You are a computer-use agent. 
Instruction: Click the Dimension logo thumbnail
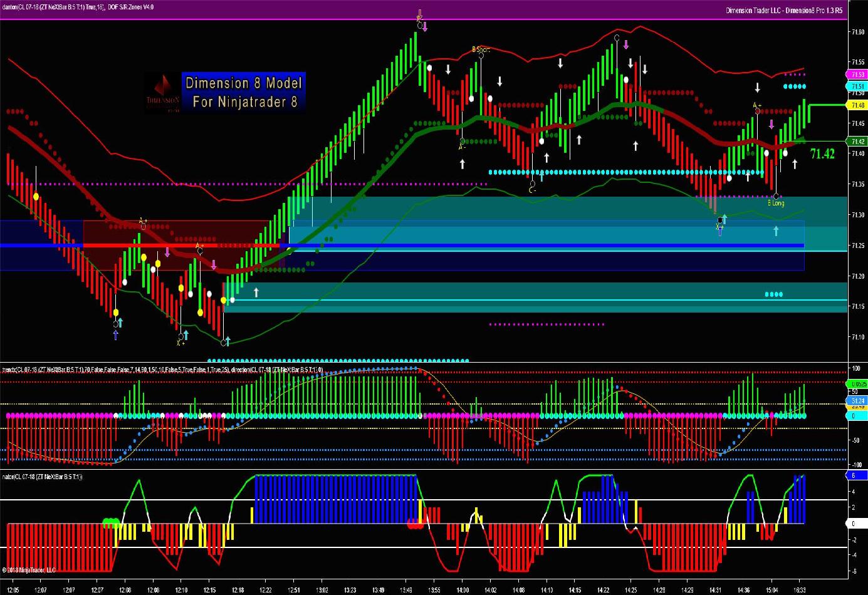163,93
